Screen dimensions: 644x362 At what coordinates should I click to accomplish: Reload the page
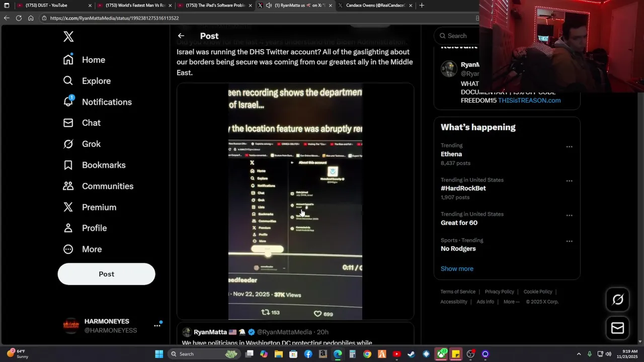19,18
